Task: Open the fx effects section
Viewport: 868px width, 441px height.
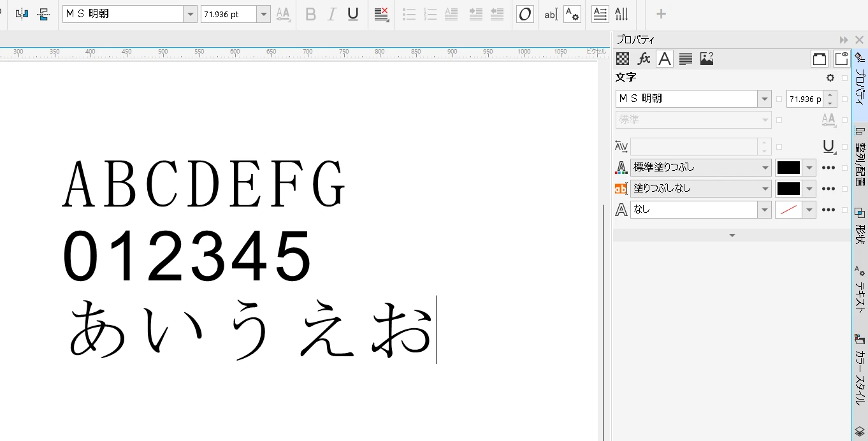Action: point(644,59)
